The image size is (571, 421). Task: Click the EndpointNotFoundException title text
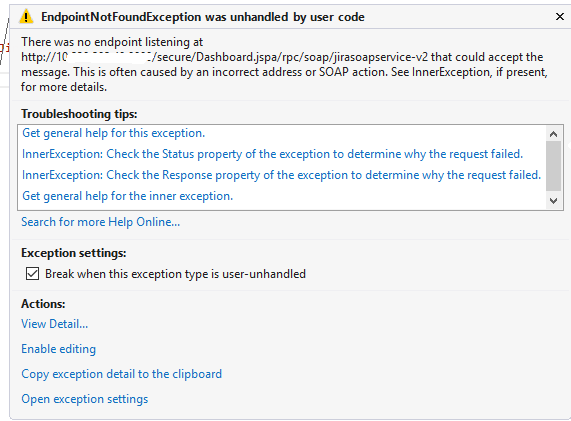coord(203,17)
